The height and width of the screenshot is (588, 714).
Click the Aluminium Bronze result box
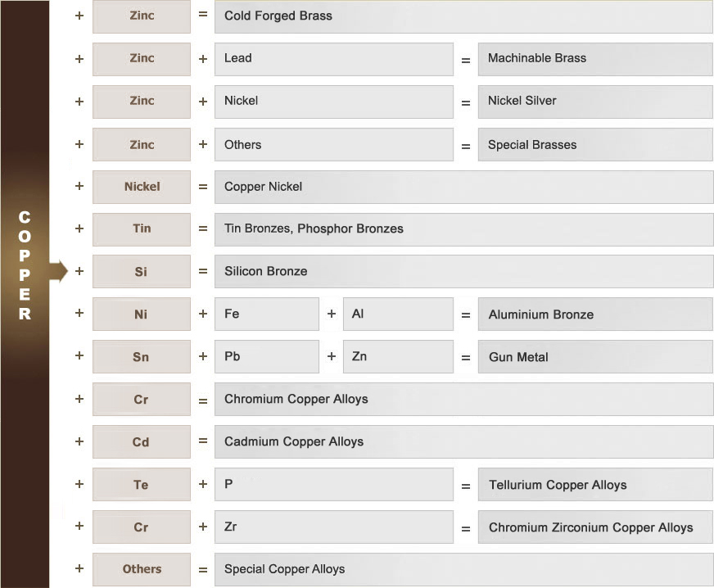(595, 314)
